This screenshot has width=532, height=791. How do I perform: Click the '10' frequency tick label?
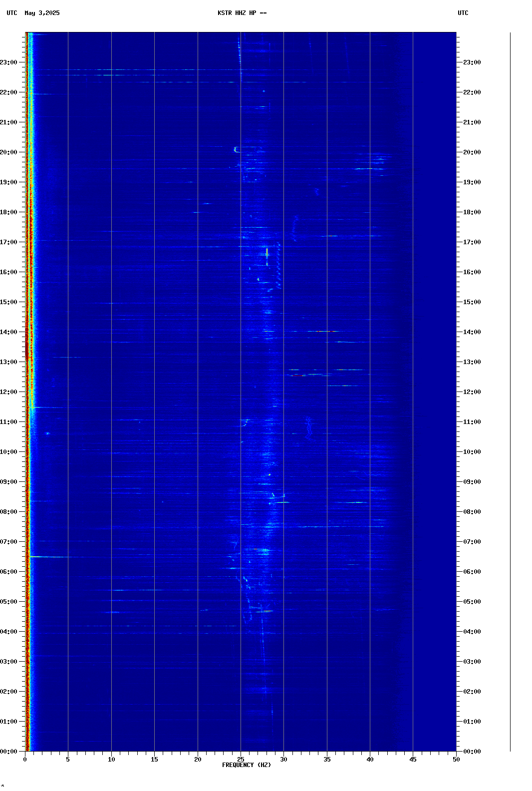coord(111,760)
